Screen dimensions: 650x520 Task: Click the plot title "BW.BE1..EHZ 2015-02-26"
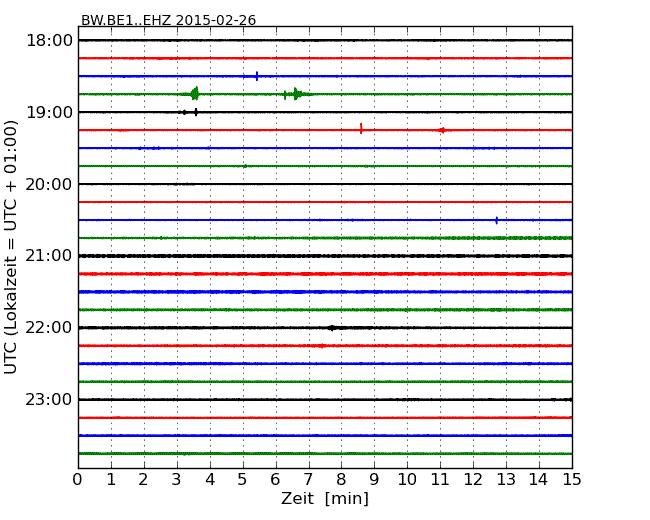click(x=168, y=20)
